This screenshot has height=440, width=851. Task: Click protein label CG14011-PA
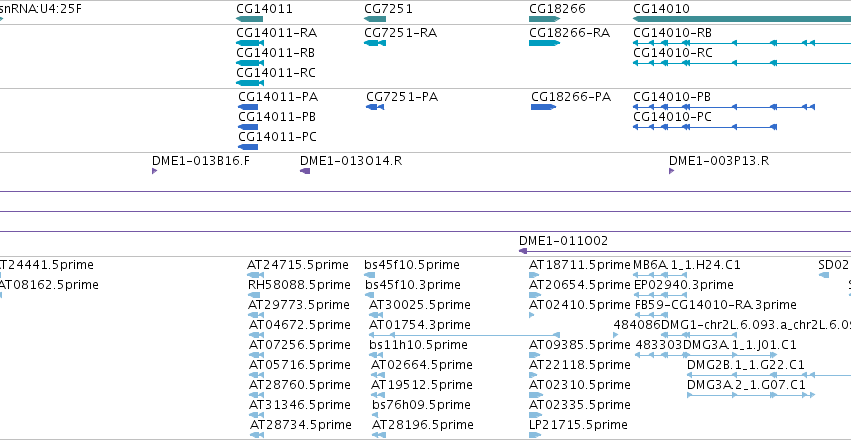278,97
